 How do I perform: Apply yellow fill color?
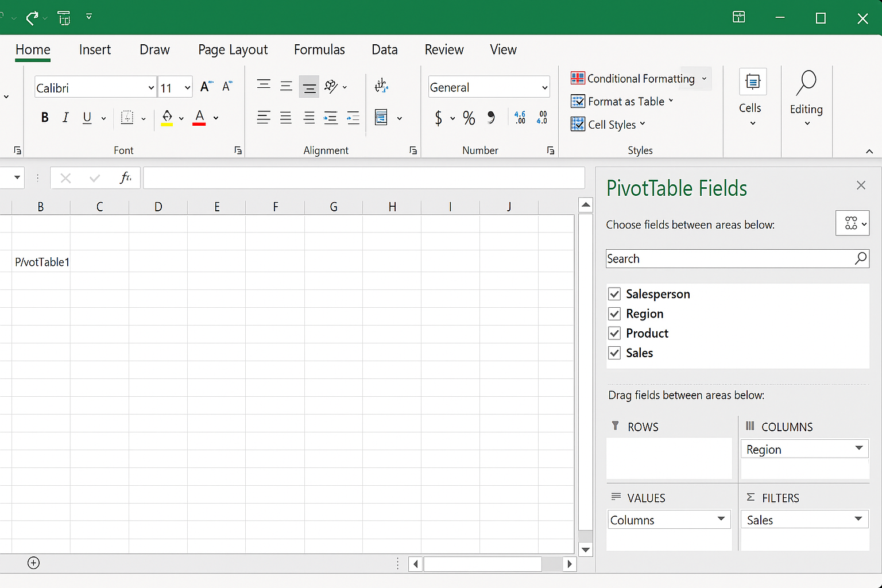click(x=167, y=118)
